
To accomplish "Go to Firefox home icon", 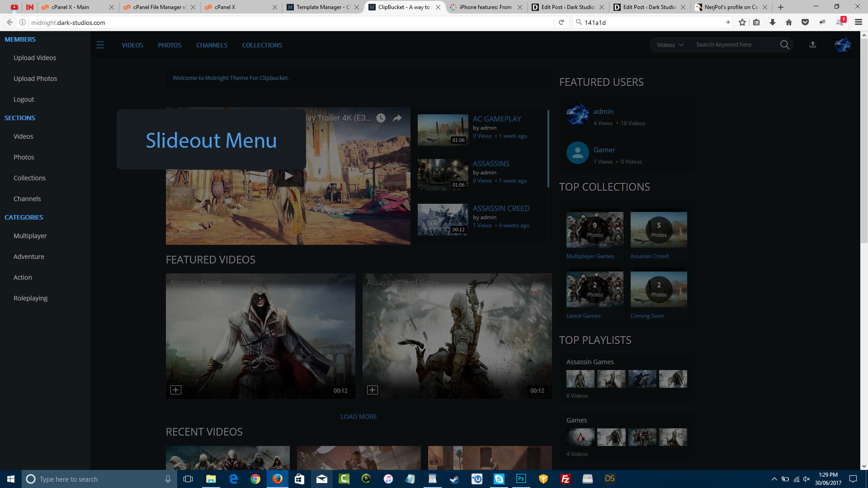I will click(x=789, y=22).
